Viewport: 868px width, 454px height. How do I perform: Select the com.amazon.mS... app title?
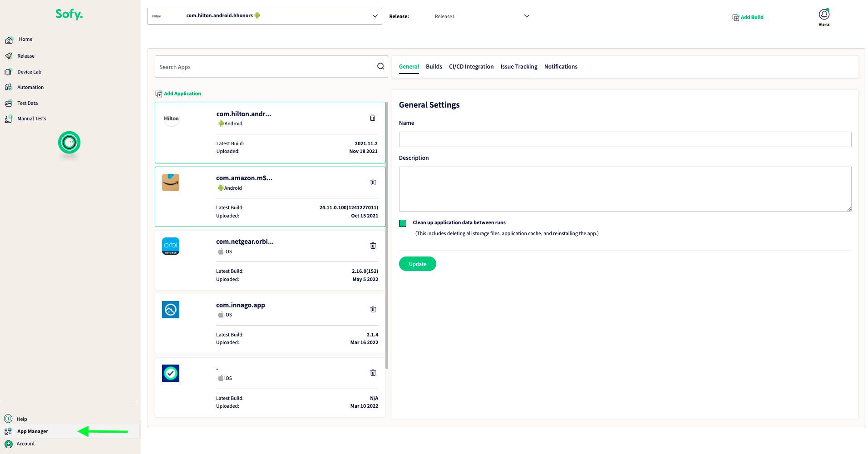click(244, 178)
